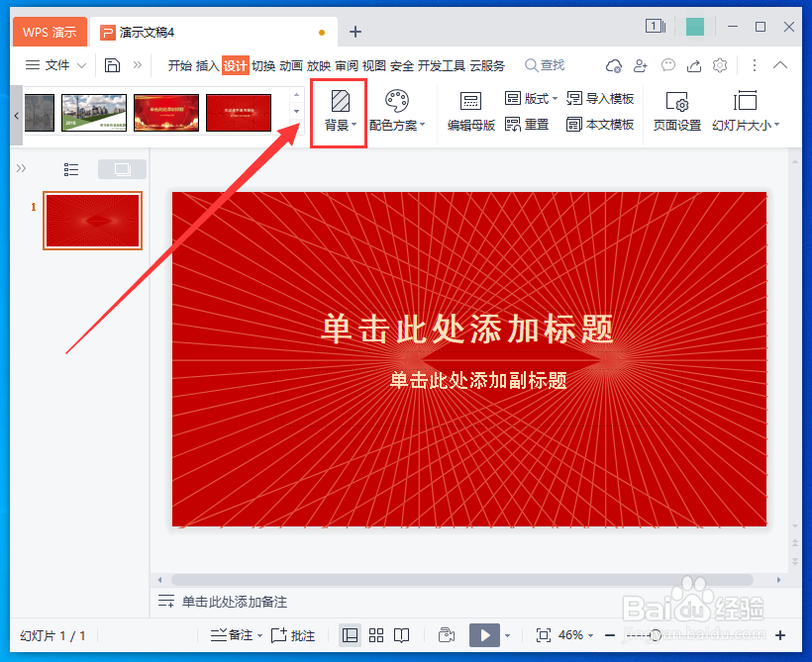The width and height of the screenshot is (812, 662).
Task: Move the theme gallery up a row with the up arrow
Action: pyautogui.click(x=296, y=95)
